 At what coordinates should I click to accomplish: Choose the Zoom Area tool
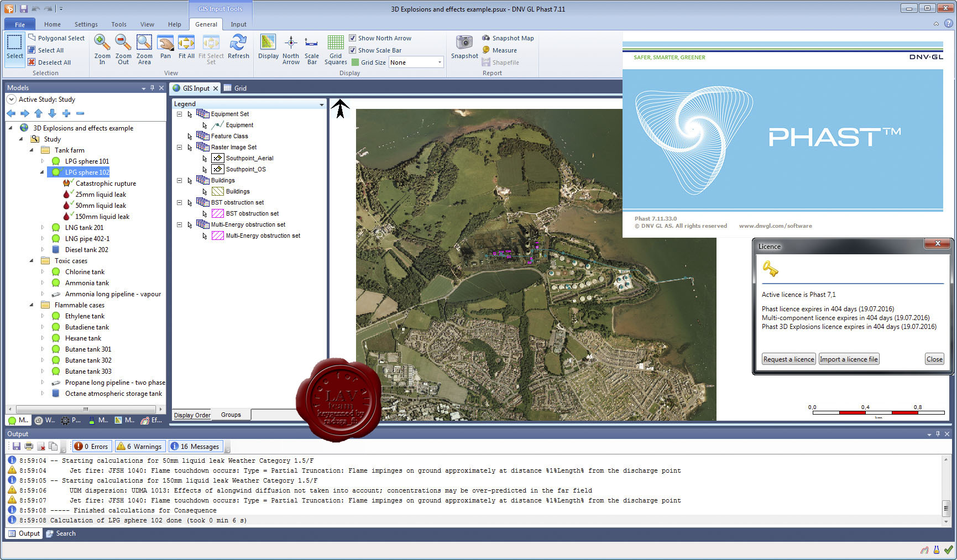[x=144, y=49]
